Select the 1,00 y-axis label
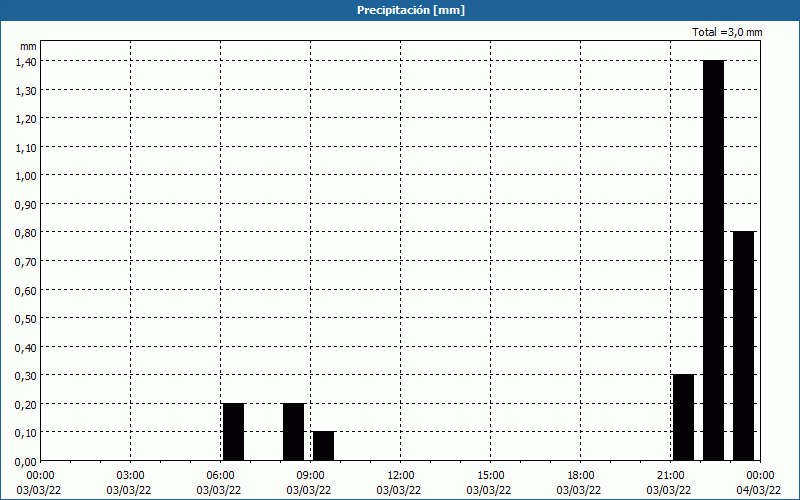Screen dimensions: 800x500 pyautogui.click(x=27, y=176)
